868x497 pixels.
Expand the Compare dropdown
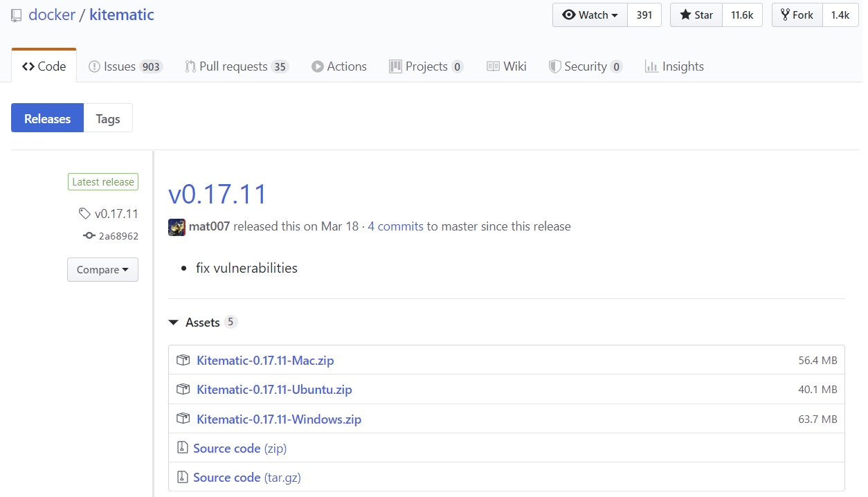(x=102, y=270)
